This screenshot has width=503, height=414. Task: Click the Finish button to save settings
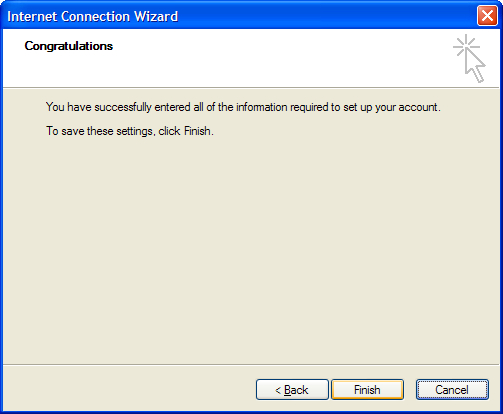[367, 389]
